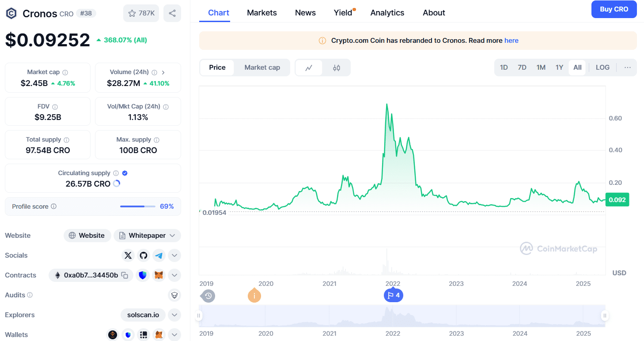Screen dimensions: 644x341
Task: Click Max. supply info icon
Action: tap(157, 140)
